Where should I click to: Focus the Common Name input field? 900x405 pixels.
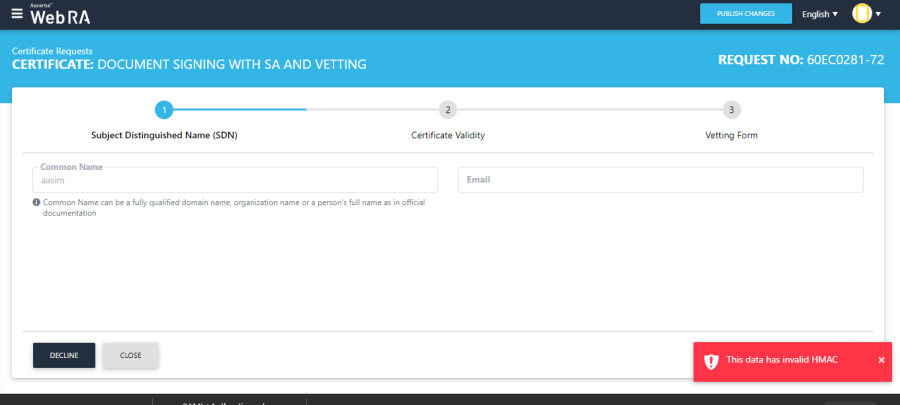(235, 180)
